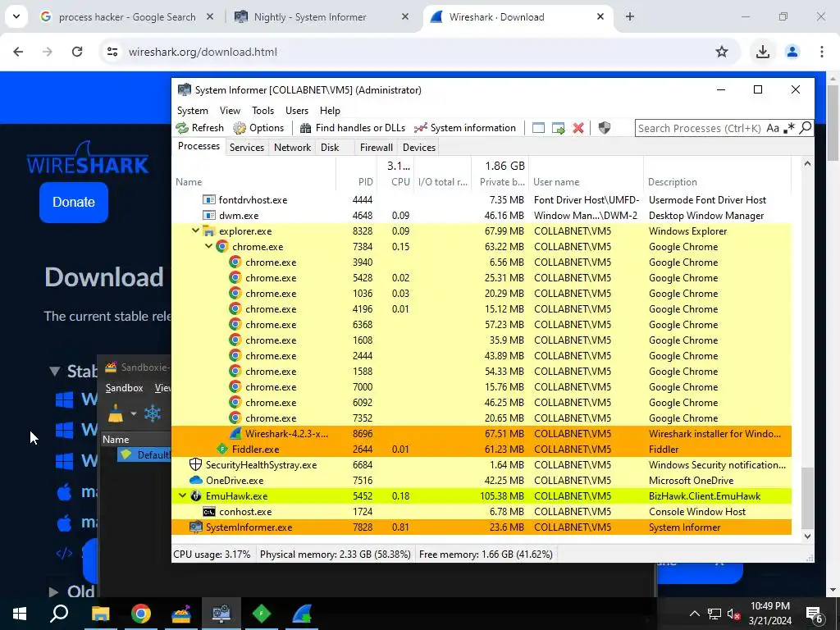Open Fiddler from the taskbar
This screenshot has height=630, width=840.
(x=262, y=614)
